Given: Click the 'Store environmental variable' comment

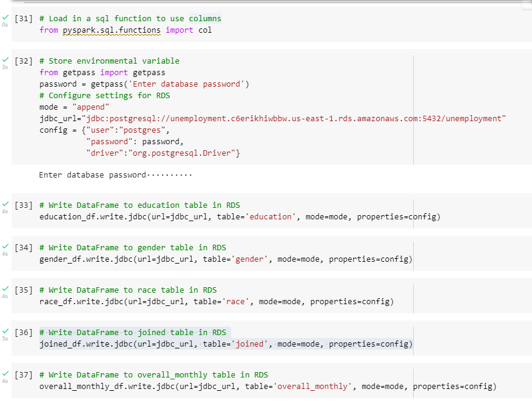Looking at the screenshot, I should tap(109, 61).
